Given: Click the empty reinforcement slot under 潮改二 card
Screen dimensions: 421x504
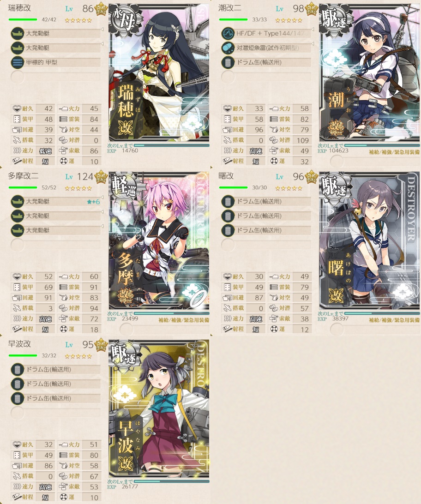Looking at the screenshot, I should (337, 161).
